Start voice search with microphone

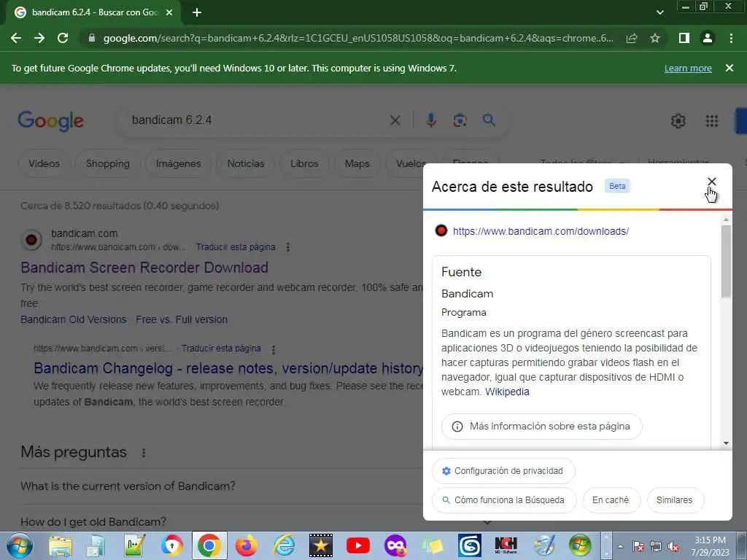coord(431,120)
